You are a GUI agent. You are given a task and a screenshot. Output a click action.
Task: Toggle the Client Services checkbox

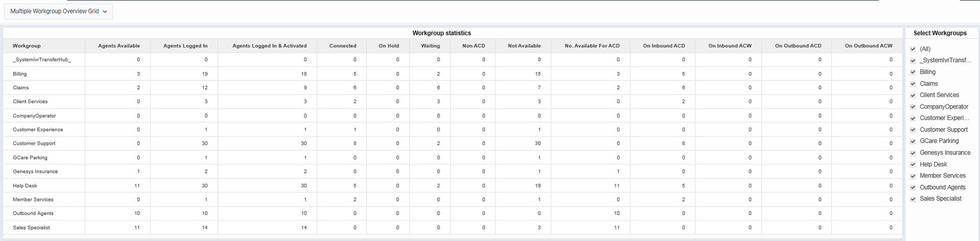(913, 95)
